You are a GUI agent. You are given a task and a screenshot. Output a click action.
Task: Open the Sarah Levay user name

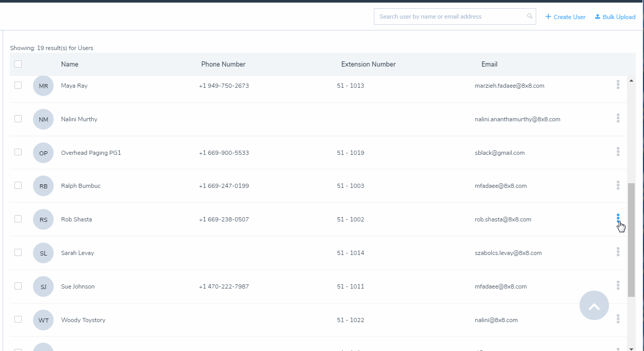[x=77, y=253]
